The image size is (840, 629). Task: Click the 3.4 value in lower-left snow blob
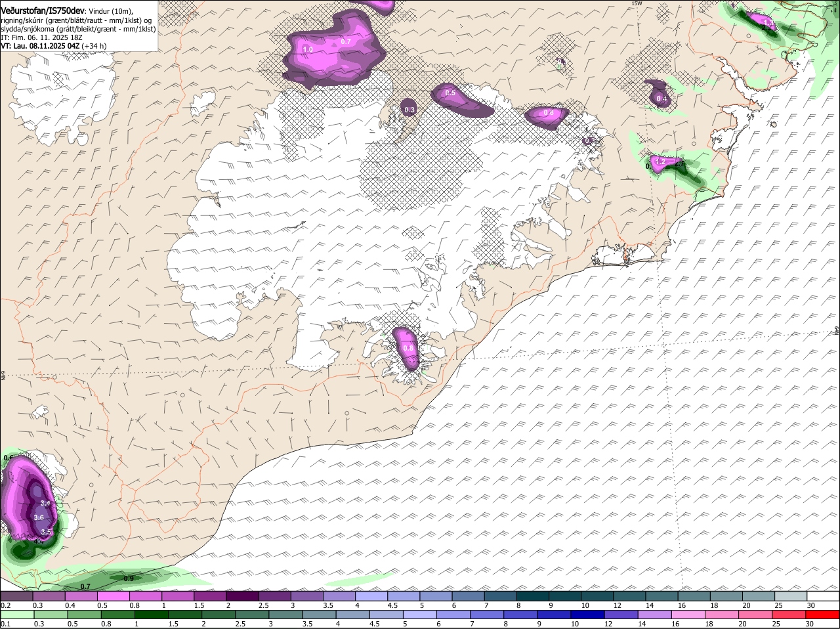pyautogui.click(x=45, y=503)
